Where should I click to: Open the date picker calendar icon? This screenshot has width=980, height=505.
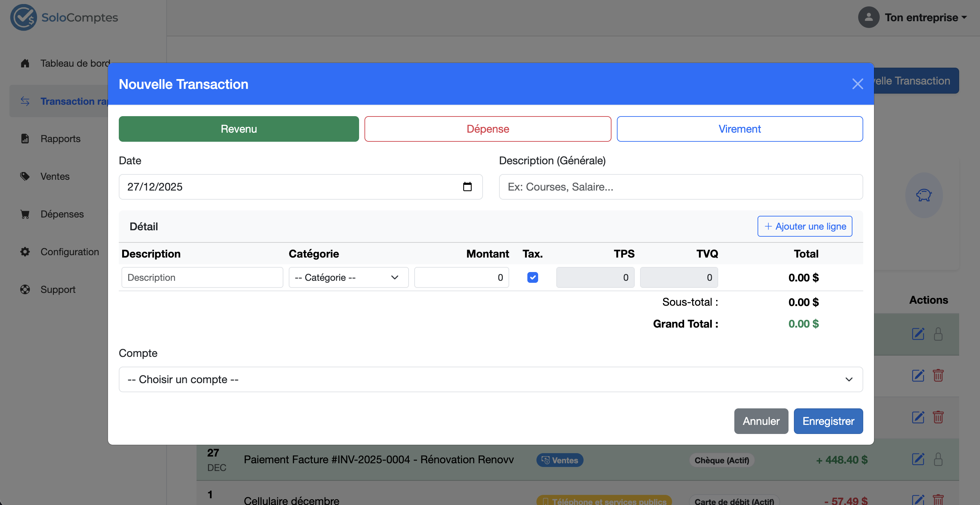pyautogui.click(x=467, y=187)
